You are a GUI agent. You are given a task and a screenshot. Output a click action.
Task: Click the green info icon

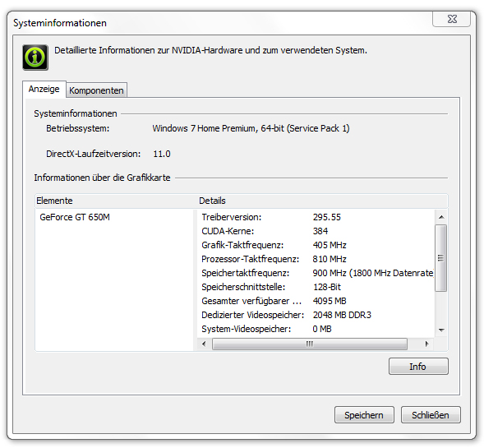click(x=35, y=58)
